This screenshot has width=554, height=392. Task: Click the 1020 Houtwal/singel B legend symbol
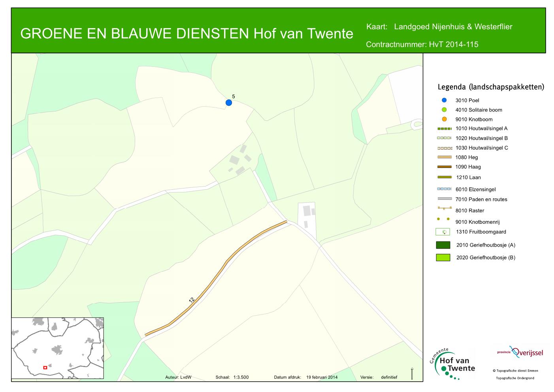444,138
